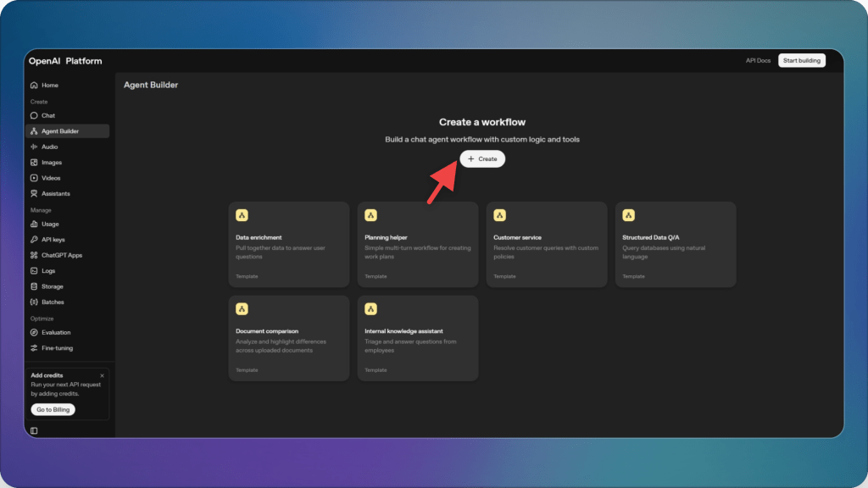Dismiss the Add credits notice
This screenshot has height=488, width=868.
point(102,375)
